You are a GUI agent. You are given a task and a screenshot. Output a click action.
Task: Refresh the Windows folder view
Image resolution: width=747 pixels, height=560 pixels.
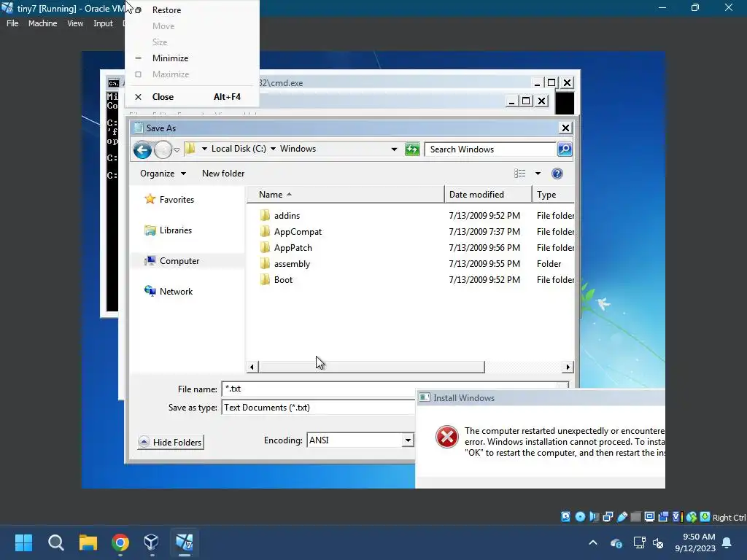click(412, 149)
